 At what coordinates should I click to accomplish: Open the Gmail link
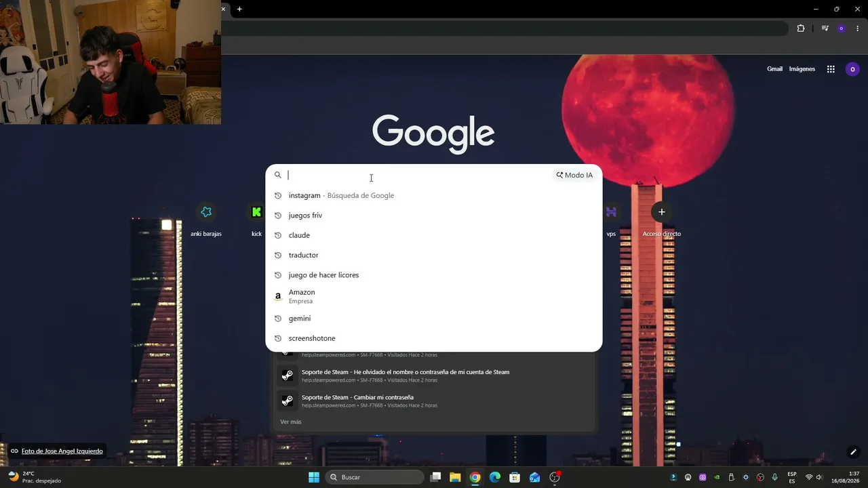pos(774,69)
